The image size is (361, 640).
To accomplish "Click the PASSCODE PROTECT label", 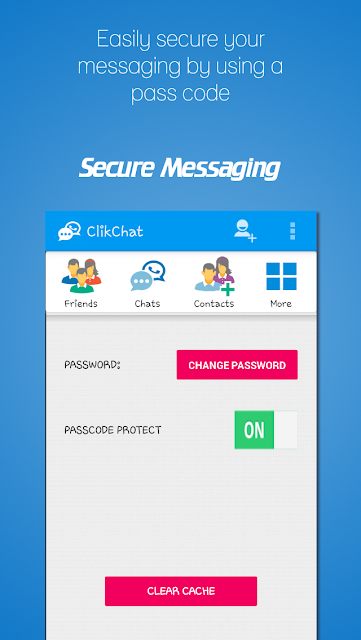I will click(113, 430).
